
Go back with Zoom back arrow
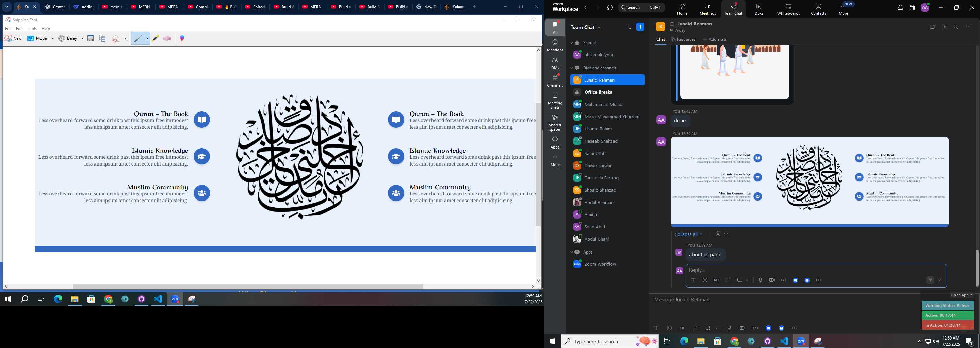586,7
